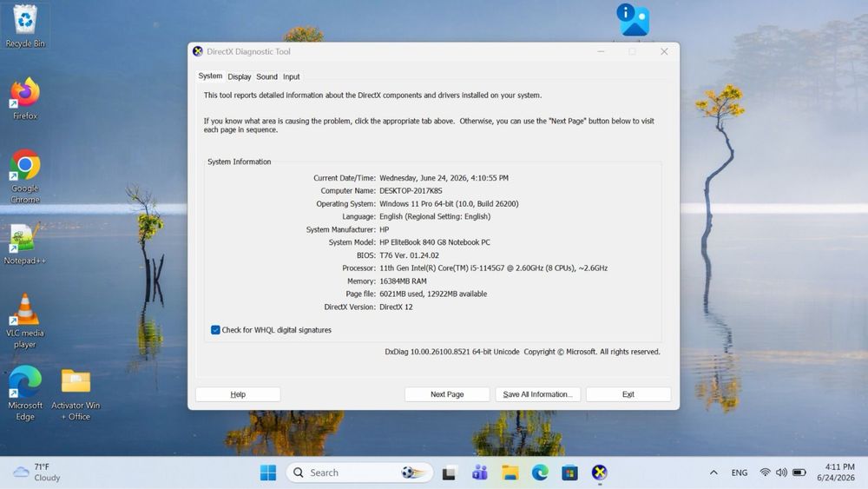
Task: Click BIOS value T76 Ver. 01.24.02
Action: (x=409, y=255)
